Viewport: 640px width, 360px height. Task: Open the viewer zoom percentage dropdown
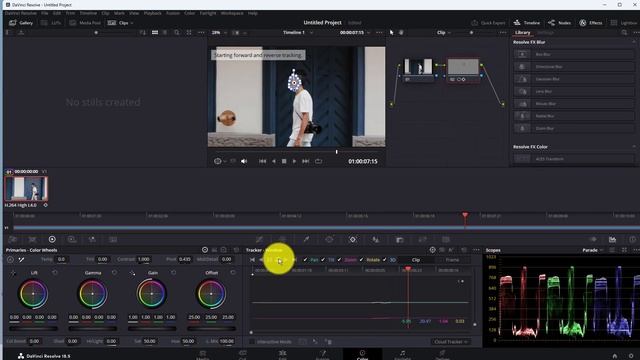click(x=219, y=32)
